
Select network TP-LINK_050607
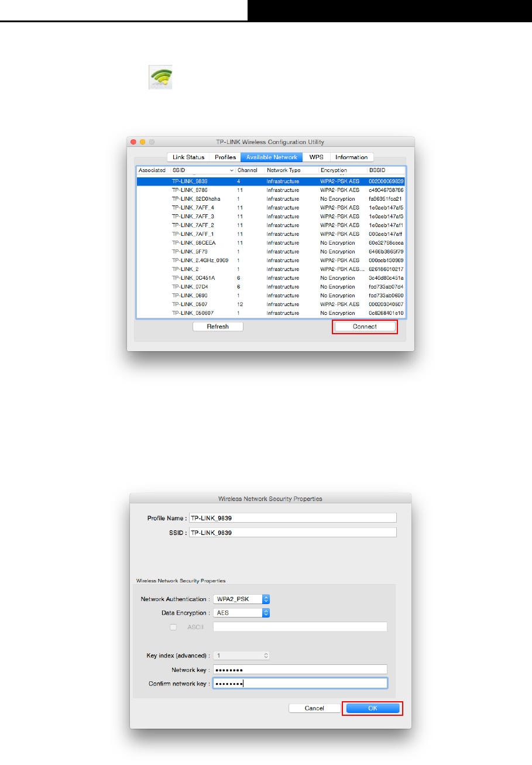(x=271, y=313)
